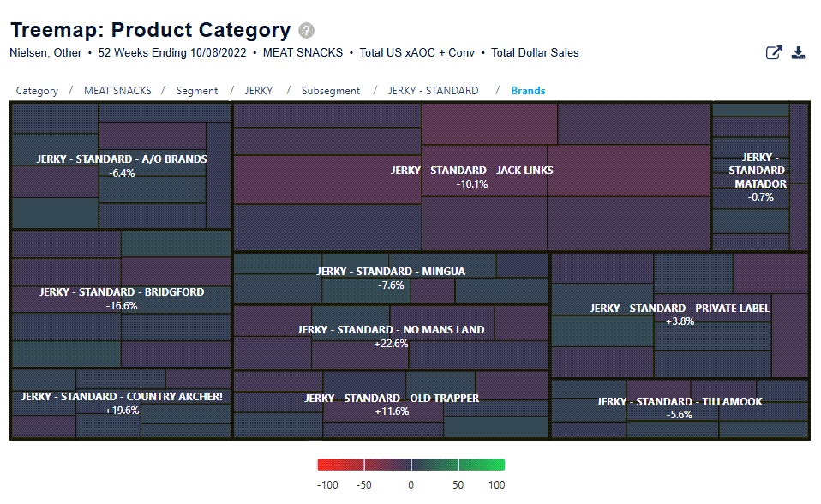Click the Total US xAOC + Conv text
Screen dimensions: 821x504
[416, 53]
